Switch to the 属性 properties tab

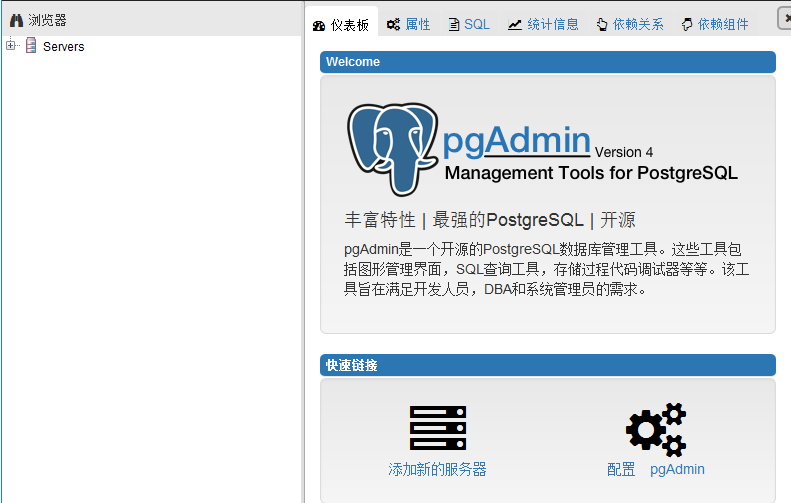pyautogui.click(x=409, y=24)
